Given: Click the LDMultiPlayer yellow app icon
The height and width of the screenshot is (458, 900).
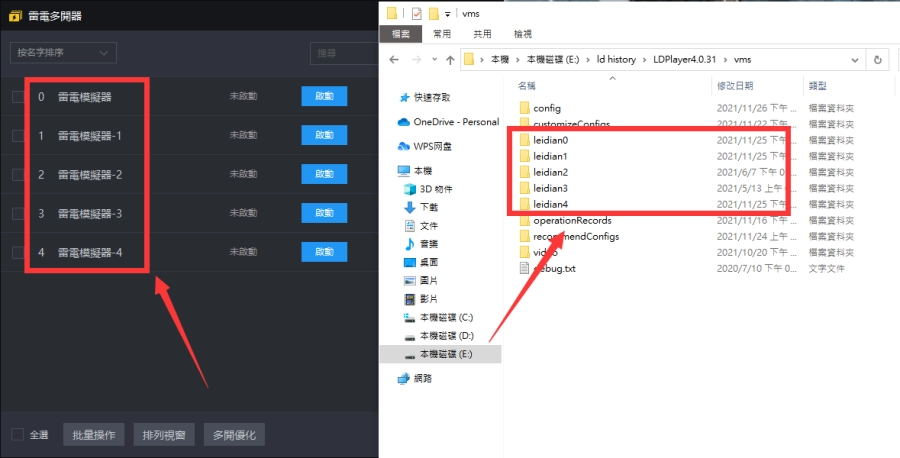Looking at the screenshot, I should [x=15, y=15].
